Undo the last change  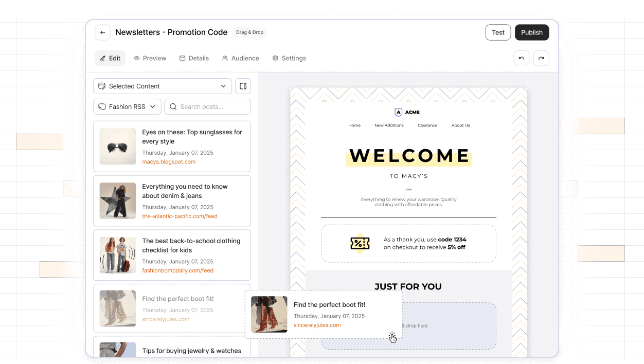(521, 58)
